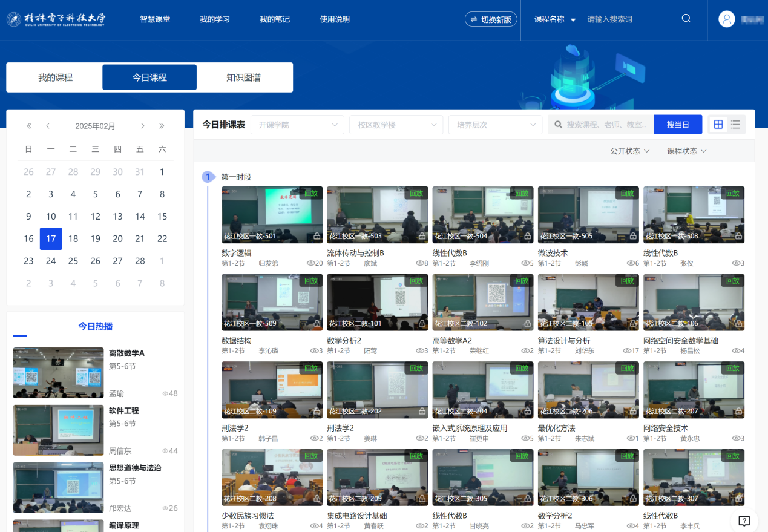This screenshot has height=532, width=768.
Task: Expand the 课程状态 filter
Action: (687, 151)
